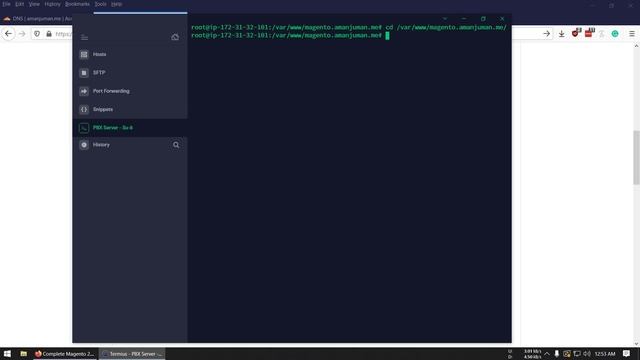Click Firefox back navigation arrow
This screenshot has height=360, width=640.
8,34
